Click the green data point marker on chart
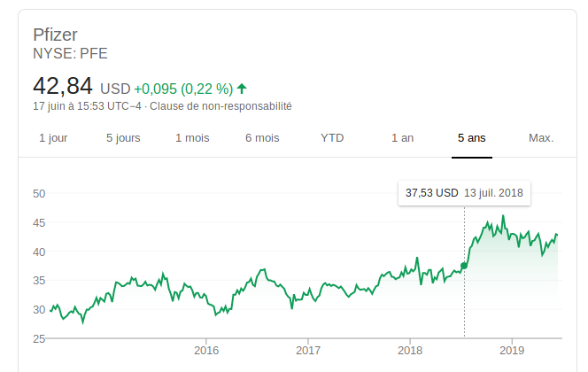 [464, 266]
